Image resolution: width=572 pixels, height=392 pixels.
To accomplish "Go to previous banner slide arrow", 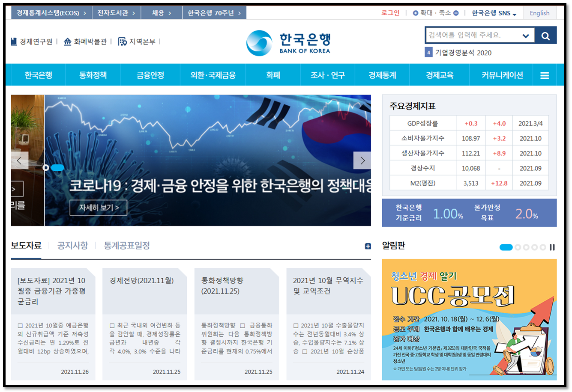I will 20,160.
